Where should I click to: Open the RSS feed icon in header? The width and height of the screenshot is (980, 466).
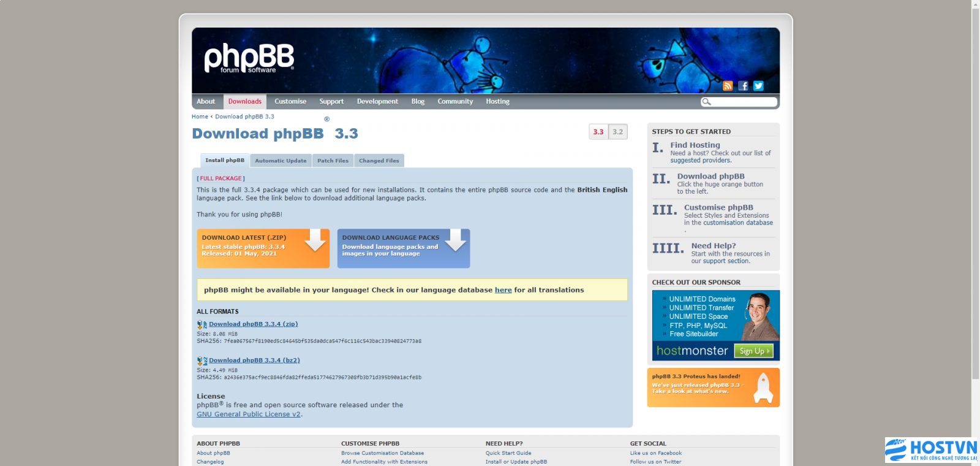[728, 86]
